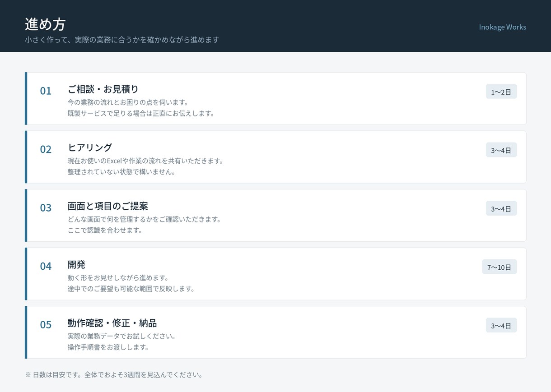This screenshot has width=551, height=392.
Task: Click heading 動作確認・修正・納品
Action: coord(112,323)
